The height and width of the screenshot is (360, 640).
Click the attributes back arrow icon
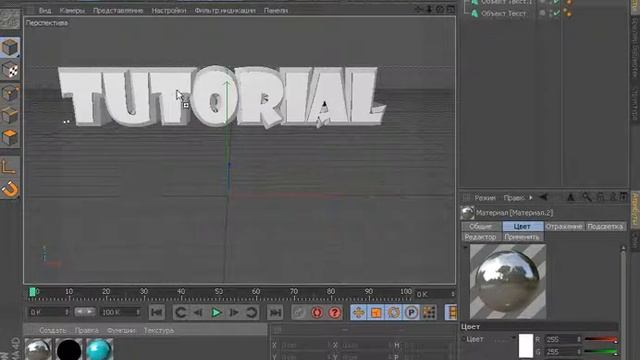click(x=544, y=198)
